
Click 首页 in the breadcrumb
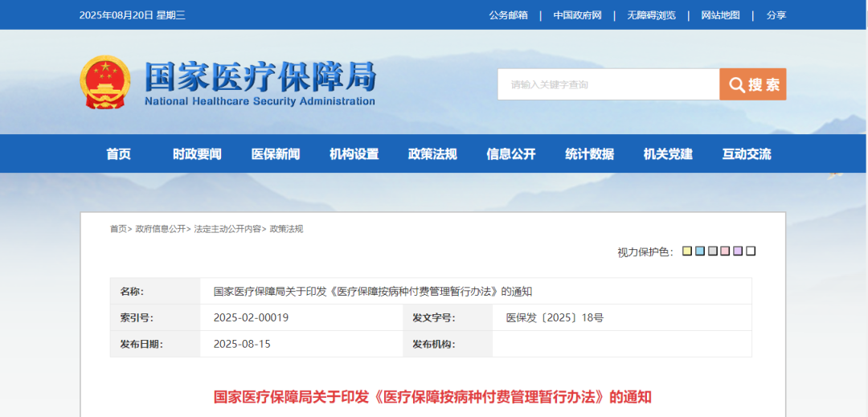tap(118, 229)
